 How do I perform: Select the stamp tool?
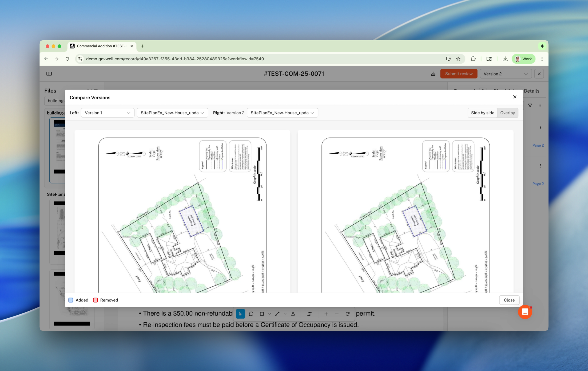(293, 314)
